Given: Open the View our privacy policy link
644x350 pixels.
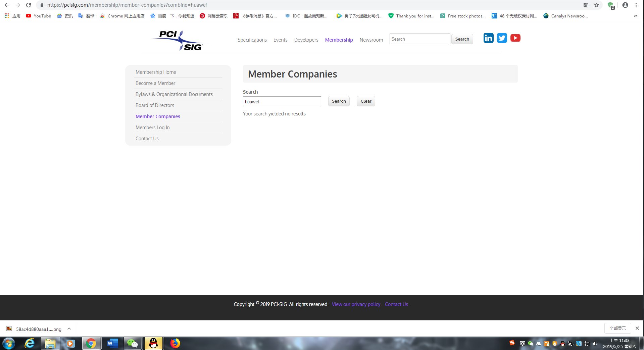Looking at the screenshot, I should pyautogui.click(x=356, y=304).
